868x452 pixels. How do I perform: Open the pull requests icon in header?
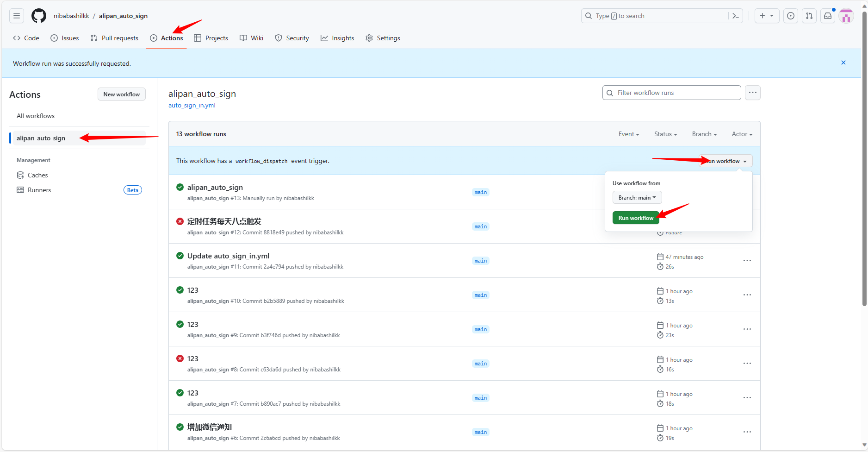coord(809,16)
